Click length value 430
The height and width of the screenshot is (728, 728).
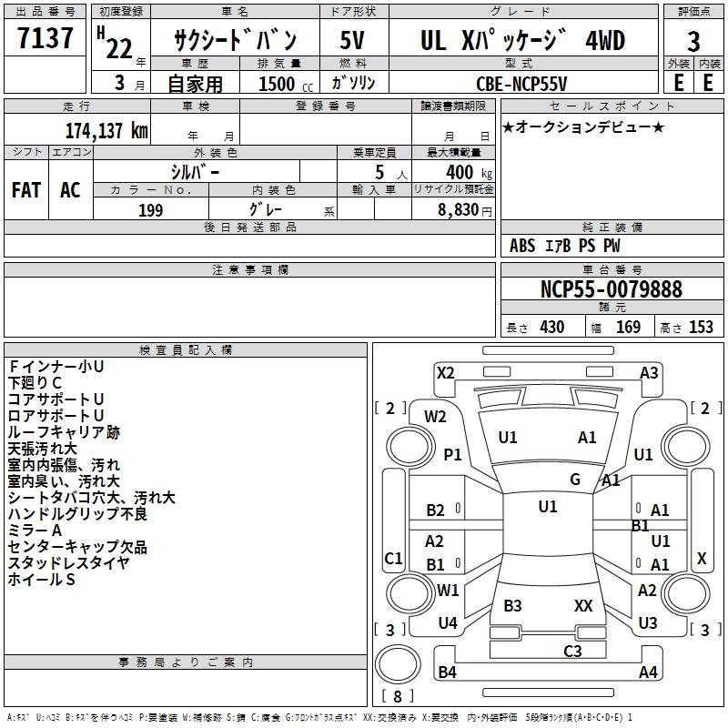tap(552, 327)
